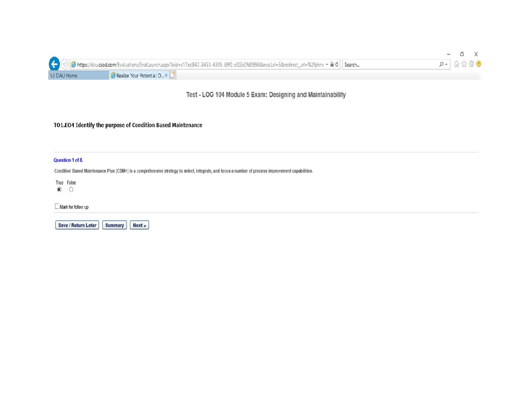
Task: Click the refresh page icon
Action: 337,64
